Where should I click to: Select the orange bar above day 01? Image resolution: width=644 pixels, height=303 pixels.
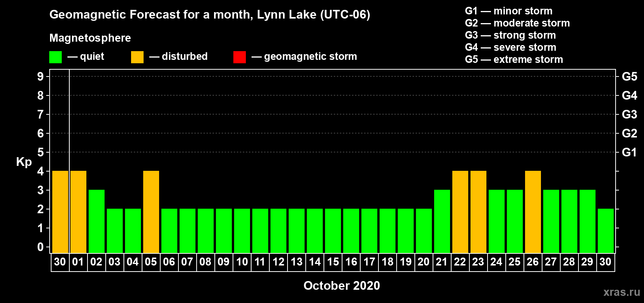[78, 212]
